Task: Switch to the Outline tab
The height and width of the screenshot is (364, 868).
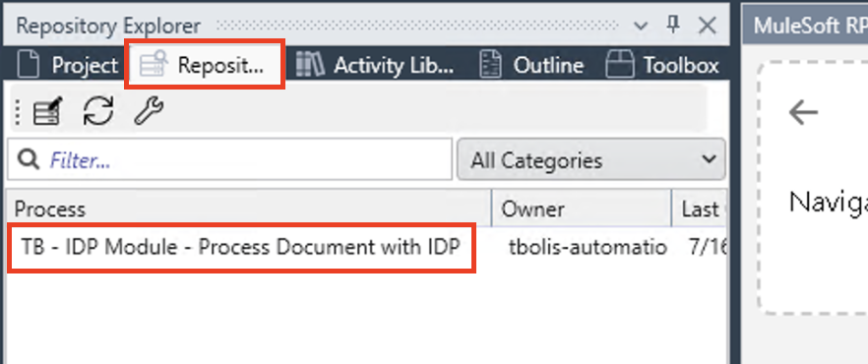Action: pyautogui.click(x=531, y=65)
